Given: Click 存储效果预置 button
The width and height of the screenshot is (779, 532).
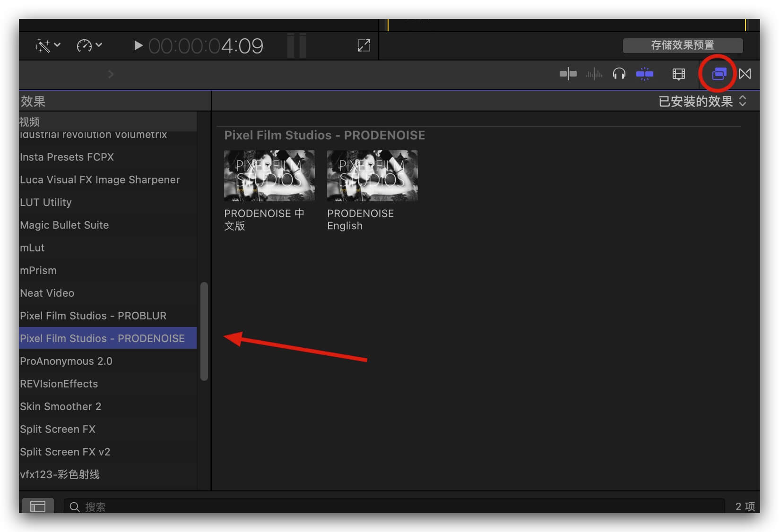Looking at the screenshot, I should (x=683, y=45).
